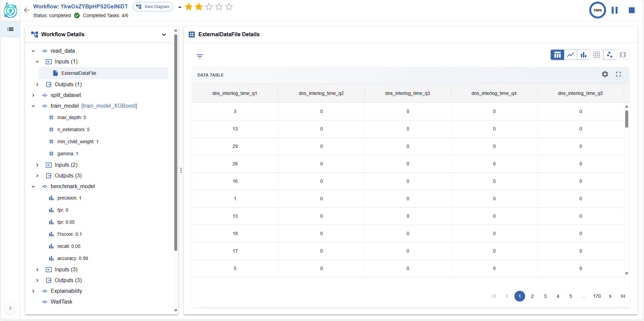The width and height of the screenshot is (644, 321).
Task: Go to page 170 of the table
Action: [597, 296]
